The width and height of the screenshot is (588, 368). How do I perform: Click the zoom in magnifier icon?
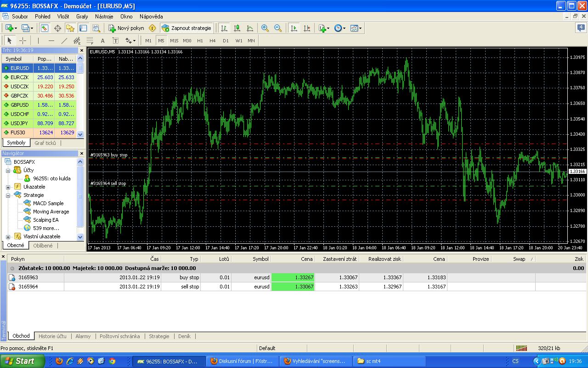click(265, 28)
